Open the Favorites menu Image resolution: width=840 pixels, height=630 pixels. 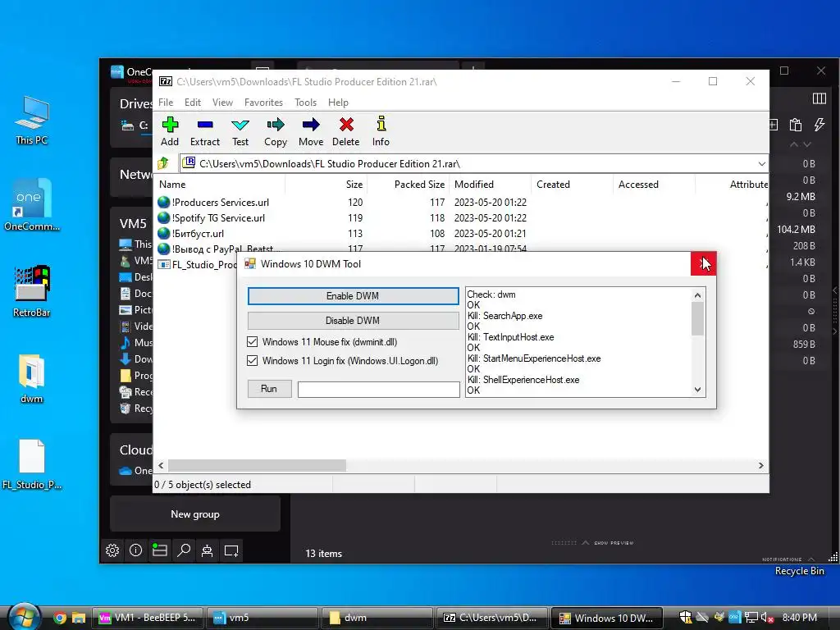(x=263, y=103)
